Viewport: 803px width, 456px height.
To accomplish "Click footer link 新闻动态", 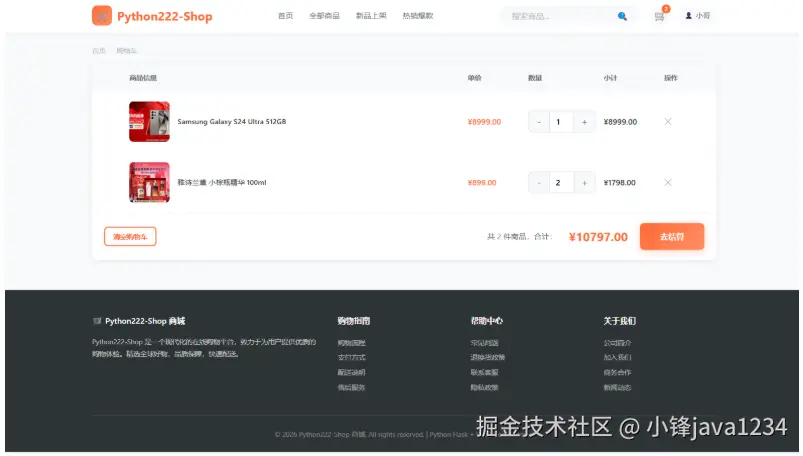I will [x=617, y=387].
